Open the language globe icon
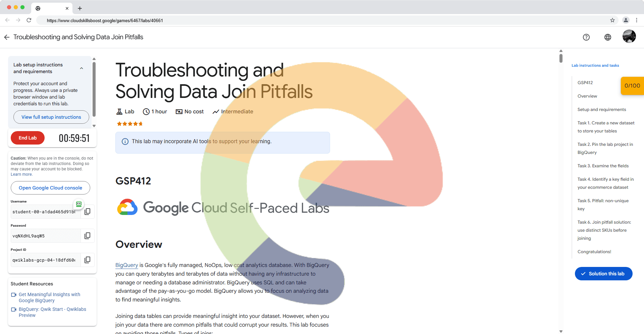644x334 pixels. (x=607, y=37)
